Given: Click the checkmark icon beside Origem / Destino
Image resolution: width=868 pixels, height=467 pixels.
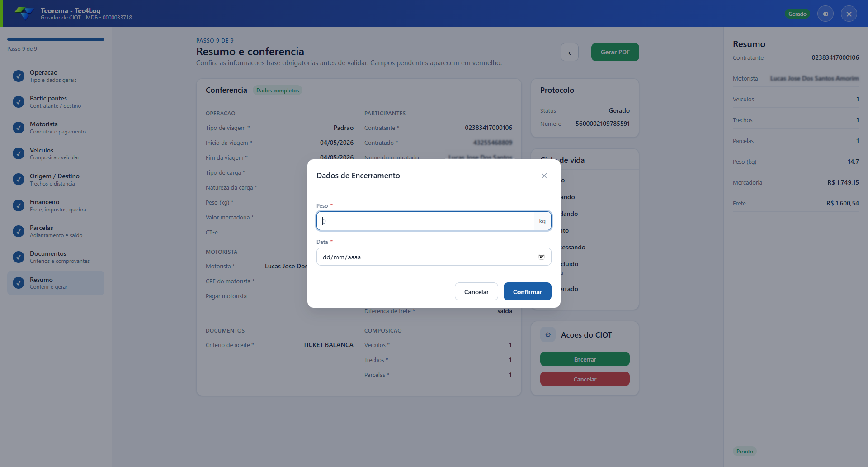Looking at the screenshot, I should click(x=19, y=180).
